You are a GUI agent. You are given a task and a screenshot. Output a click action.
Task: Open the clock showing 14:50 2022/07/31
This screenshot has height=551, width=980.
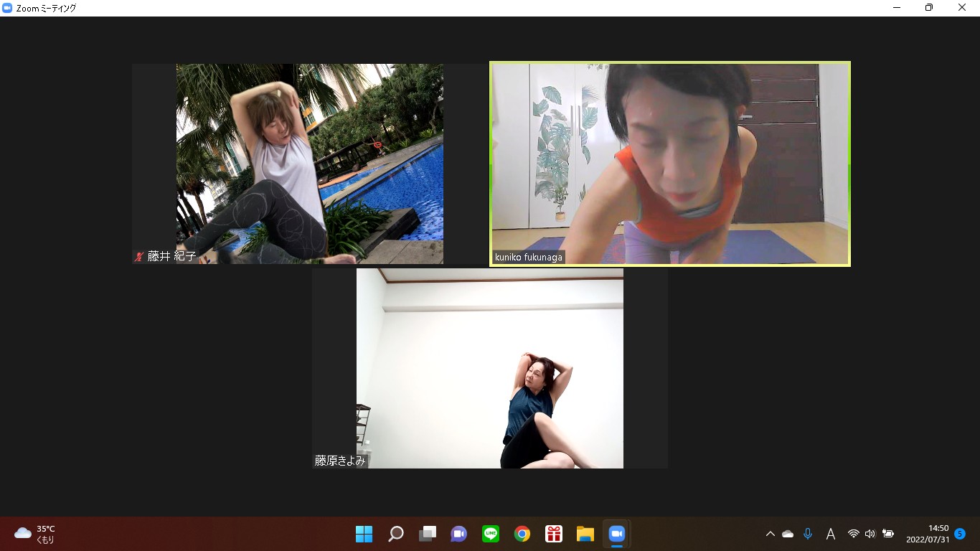[928, 534]
